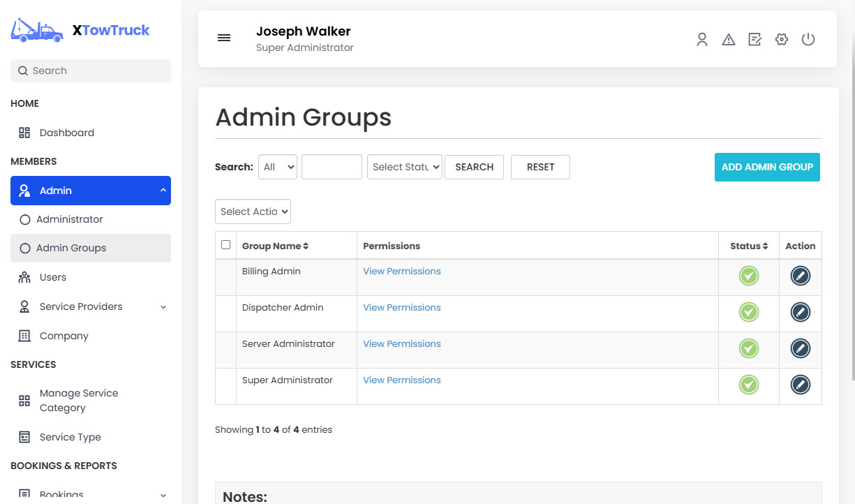Open the settings gear icon
Screen dimensions: 855x504
[781, 40]
